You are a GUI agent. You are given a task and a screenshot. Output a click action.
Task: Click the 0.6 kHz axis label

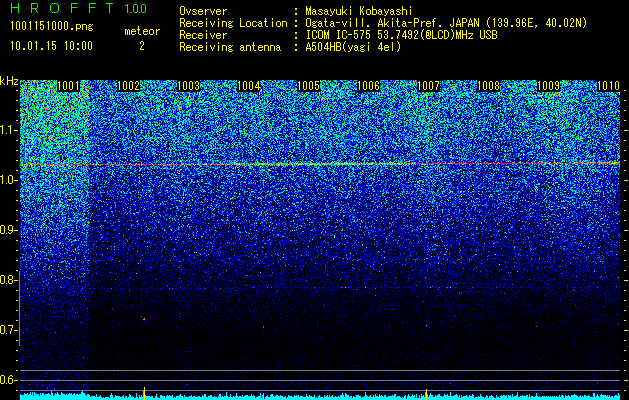coord(8,380)
